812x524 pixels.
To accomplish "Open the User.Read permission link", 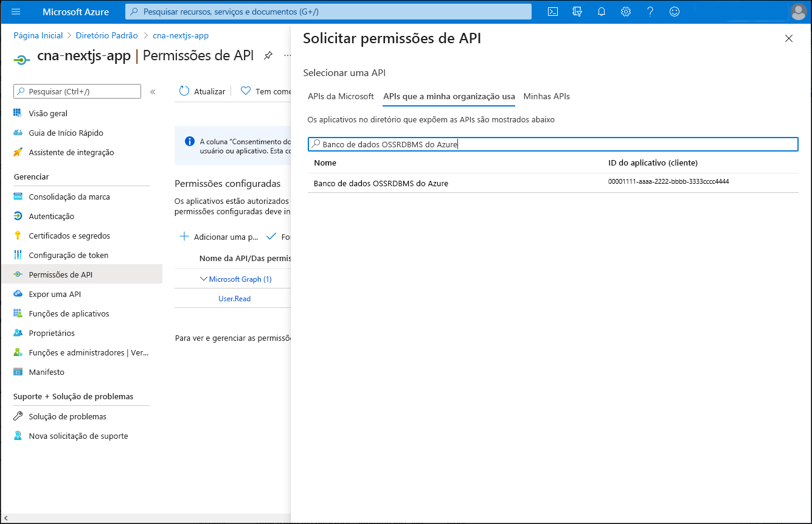I will pyautogui.click(x=235, y=299).
